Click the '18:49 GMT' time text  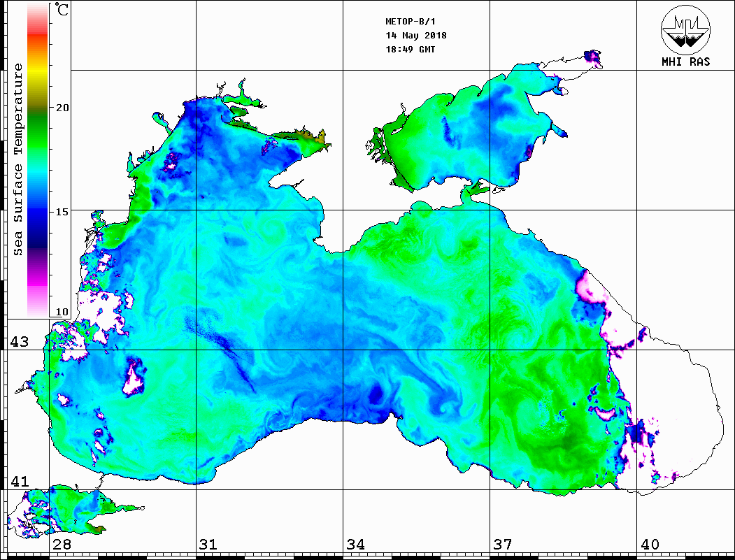tap(410, 49)
